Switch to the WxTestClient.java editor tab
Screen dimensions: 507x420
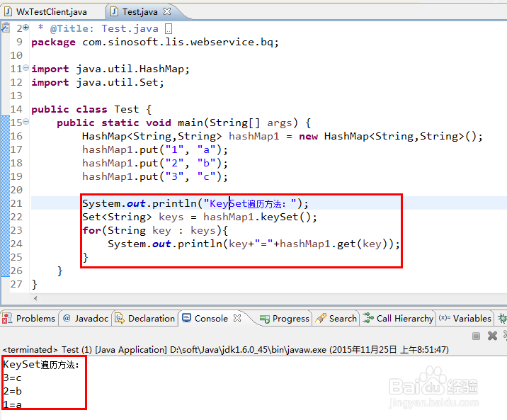pyautogui.click(x=52, y=12)
